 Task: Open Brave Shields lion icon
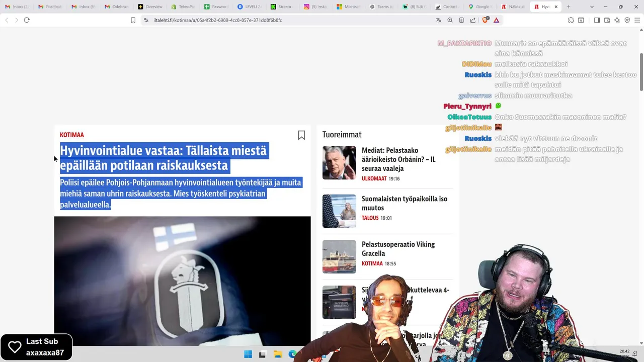[x=486, y=20]
